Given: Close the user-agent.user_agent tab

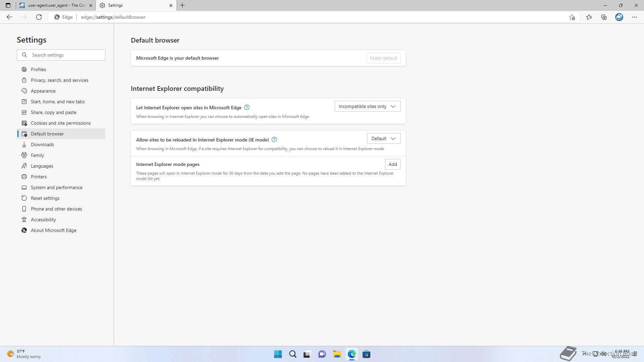Looking at the screenshot, I should 91,5.
